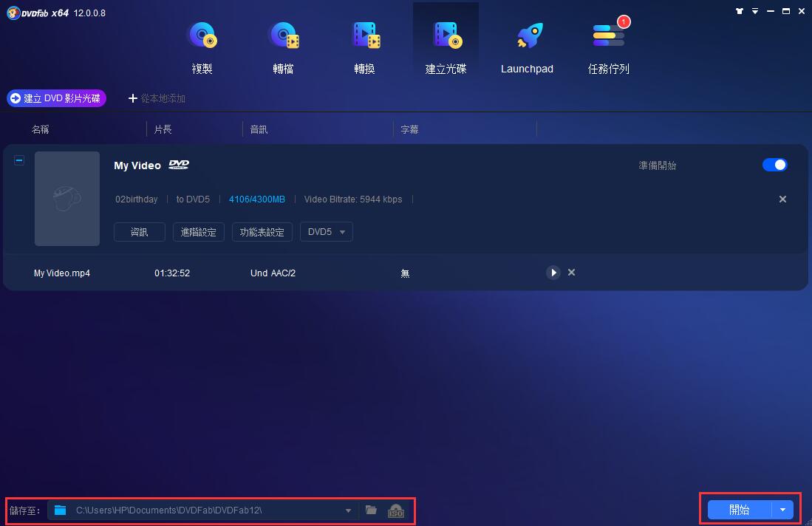Image resolution: width=812 pixels, height=526 pixels.
Task: Click the My Video.mp4 file name
Action: click(61, 273)
